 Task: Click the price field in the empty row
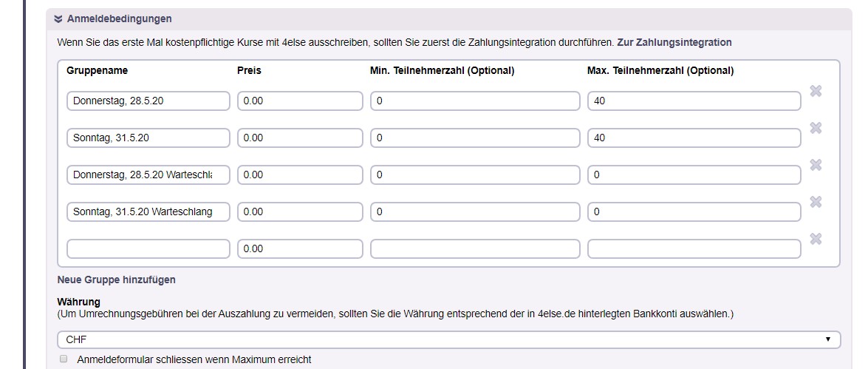(x=300, y=248)
